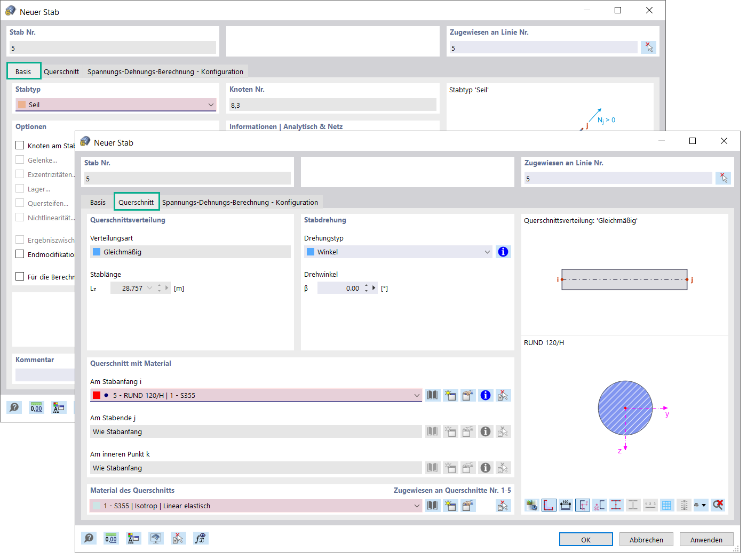Click orange Seil type color swatch
The height and width of the screenshot is (560, 747).
(x=22, y=105)
